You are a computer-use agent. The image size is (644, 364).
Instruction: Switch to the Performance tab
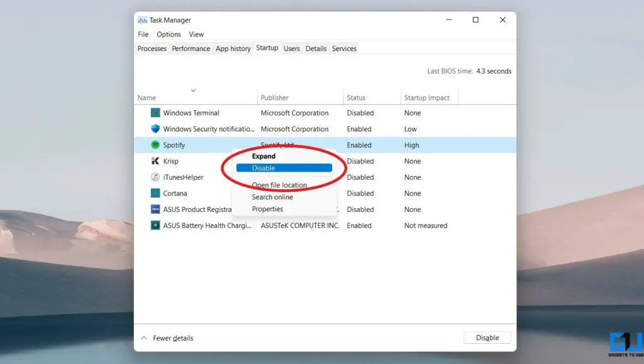pos(191,48)
